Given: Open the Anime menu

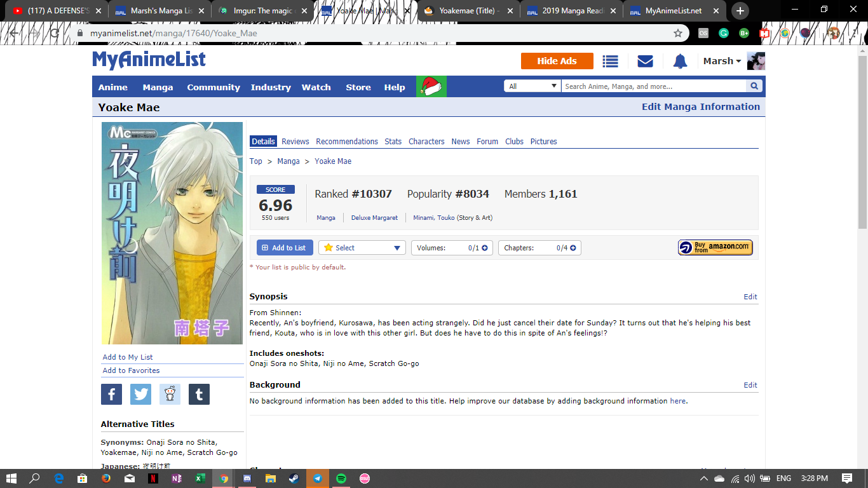Looking at the screenshot, I should (113, 87).
